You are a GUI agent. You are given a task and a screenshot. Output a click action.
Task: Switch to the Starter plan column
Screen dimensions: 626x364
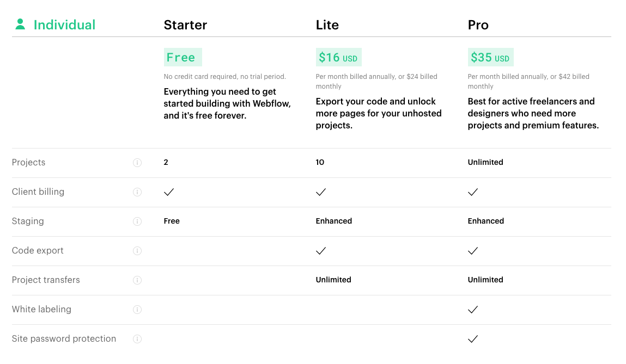[185, 25]
